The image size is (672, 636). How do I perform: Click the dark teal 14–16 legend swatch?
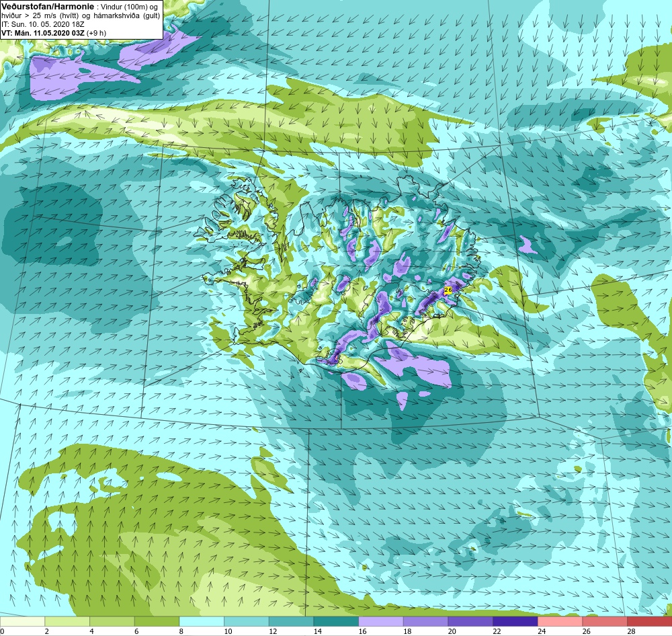(335, 621)
